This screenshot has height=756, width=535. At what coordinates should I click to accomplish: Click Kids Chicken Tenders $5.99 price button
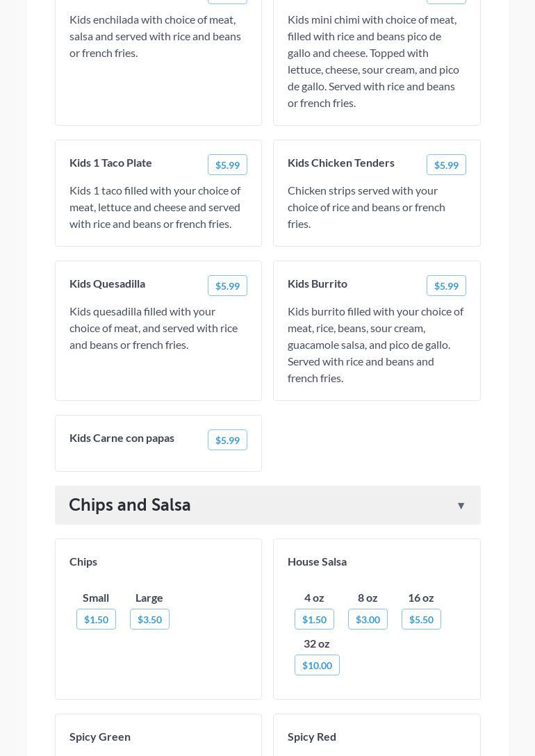pos(446,165)
